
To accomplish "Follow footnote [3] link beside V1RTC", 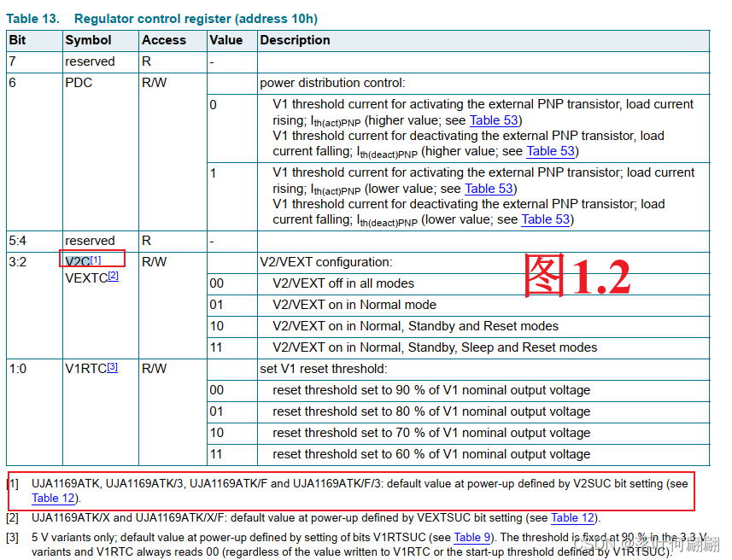I will point(113,367).
